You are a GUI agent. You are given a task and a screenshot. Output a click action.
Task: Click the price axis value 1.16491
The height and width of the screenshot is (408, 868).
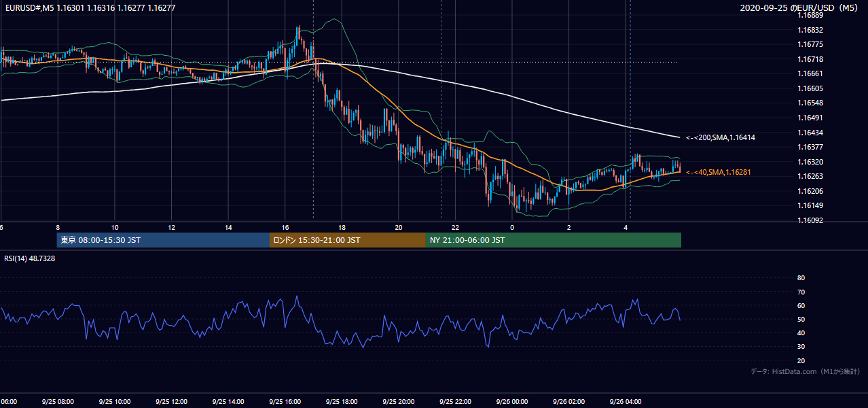pyautogui.click(x=810, y=118)
